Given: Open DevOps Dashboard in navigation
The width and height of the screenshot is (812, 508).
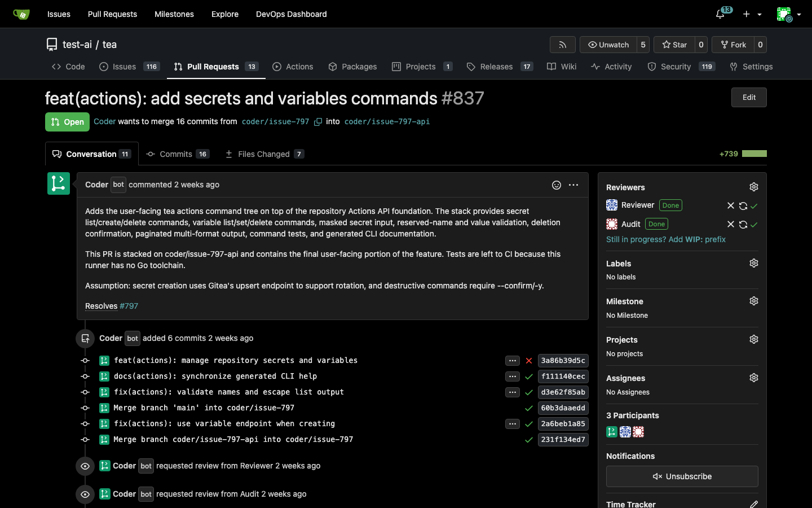Looking at the screenshot, I should pos(292,14).
